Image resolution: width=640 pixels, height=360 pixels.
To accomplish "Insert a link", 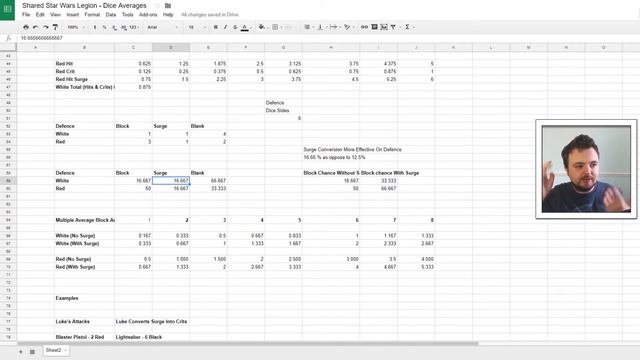I will [364, 27].
